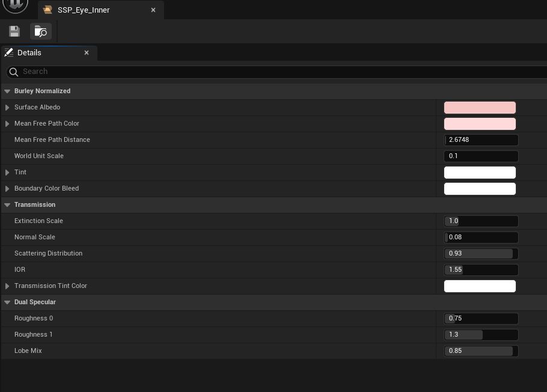Open the Boundary Color Bleed white swatch
The width and height of the screenshot is (547, 392).
coord(480,189)
